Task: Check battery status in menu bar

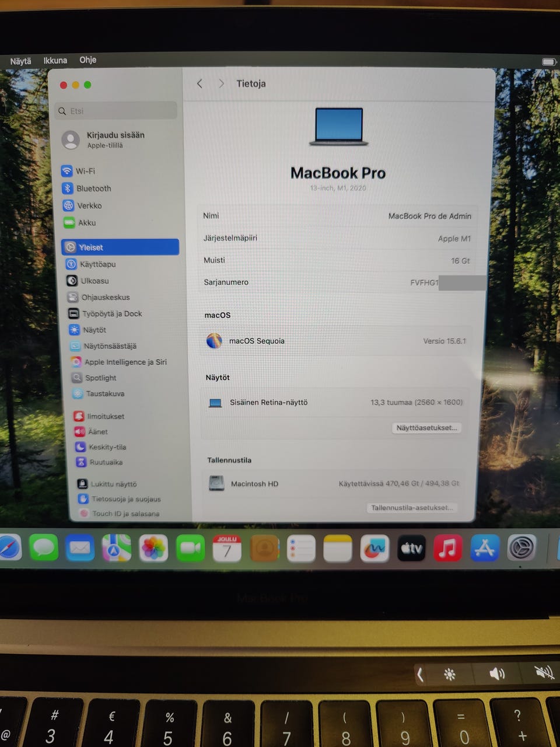Action: [x=548, y=61]
